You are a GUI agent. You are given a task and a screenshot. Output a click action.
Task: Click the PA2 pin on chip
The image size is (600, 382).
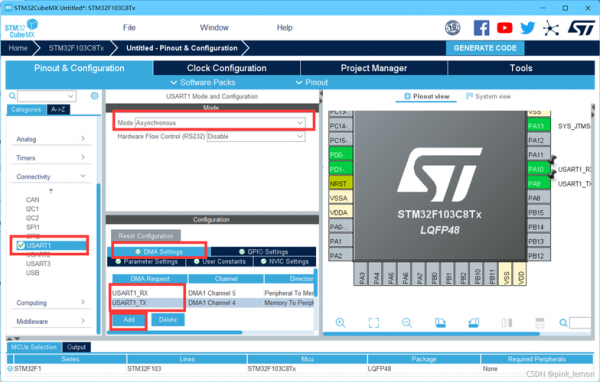coord(341,256)
